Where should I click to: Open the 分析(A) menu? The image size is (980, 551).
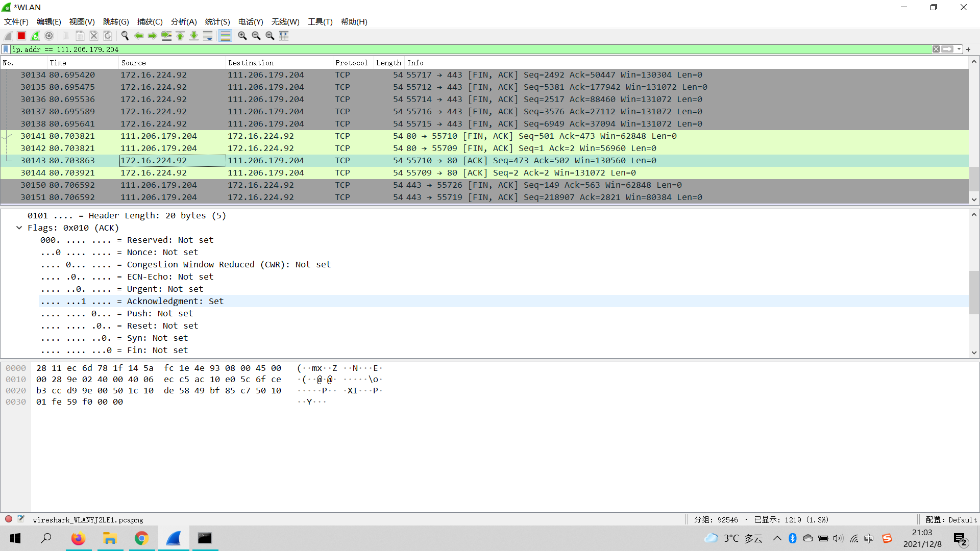click(x=184, y=22)
